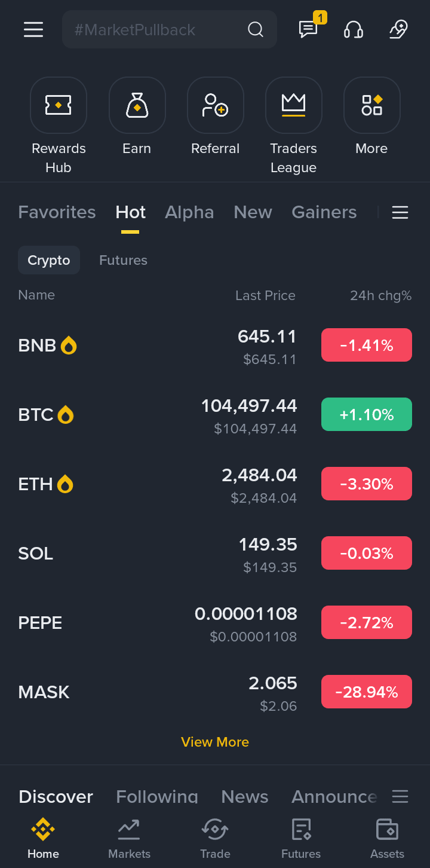Open the MASK row in the list

pyautogui.click(x=215, y=692)
